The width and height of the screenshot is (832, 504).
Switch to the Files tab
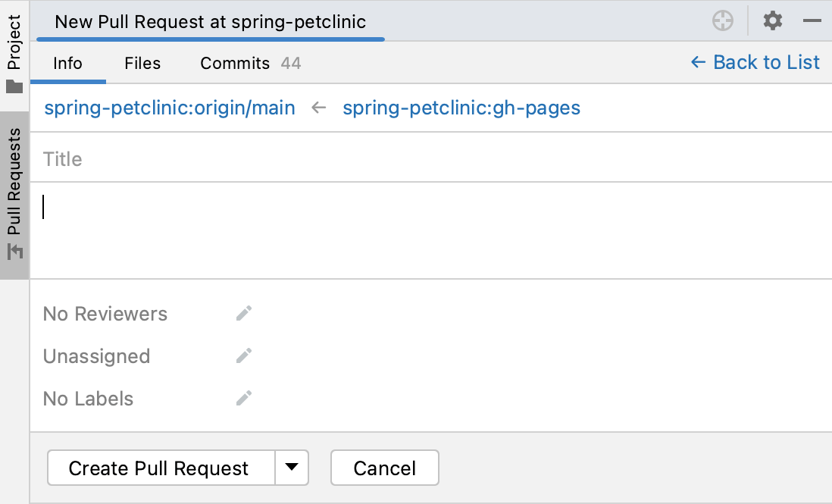pos(142,63)
